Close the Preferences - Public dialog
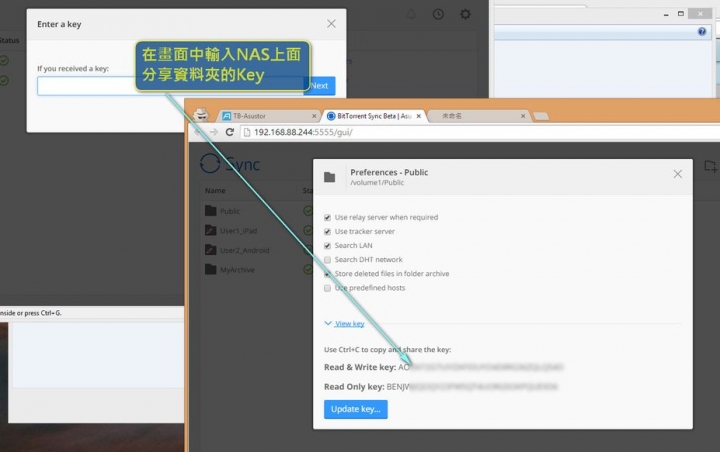The width and height of the screenshot is (720, 452). (677, 174)
